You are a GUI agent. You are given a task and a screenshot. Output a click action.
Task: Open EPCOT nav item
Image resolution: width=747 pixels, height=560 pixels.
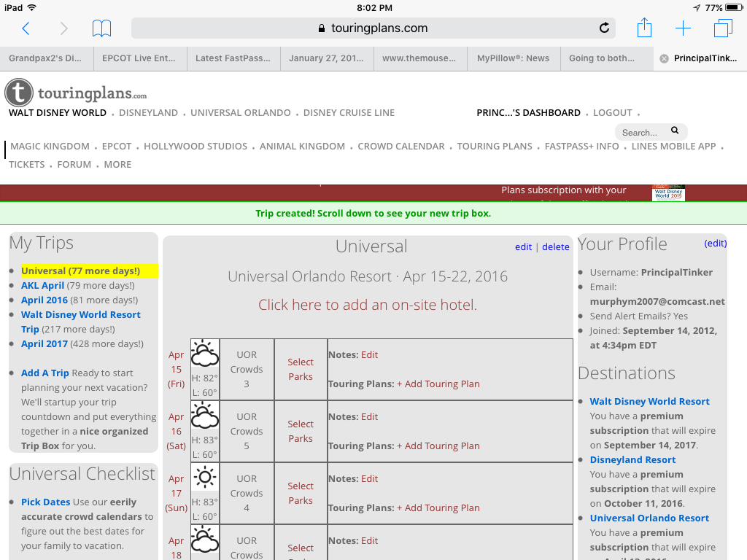tap(117, 146)
